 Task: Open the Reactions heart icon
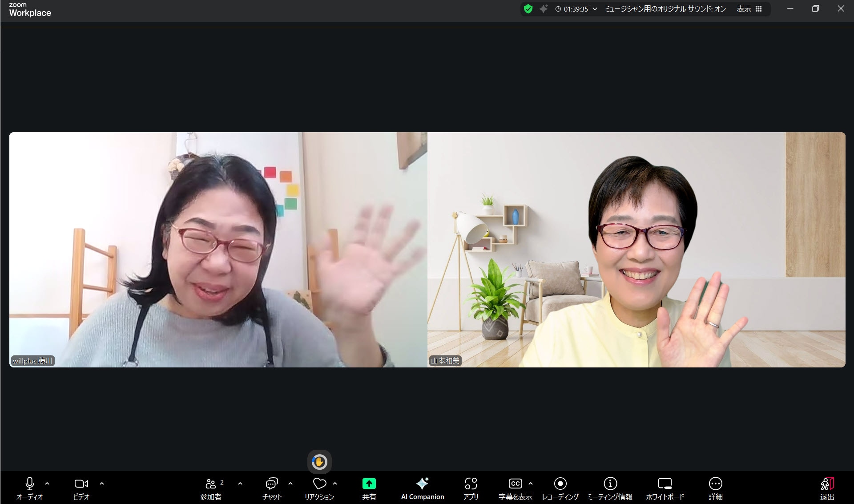coord(319,484)
